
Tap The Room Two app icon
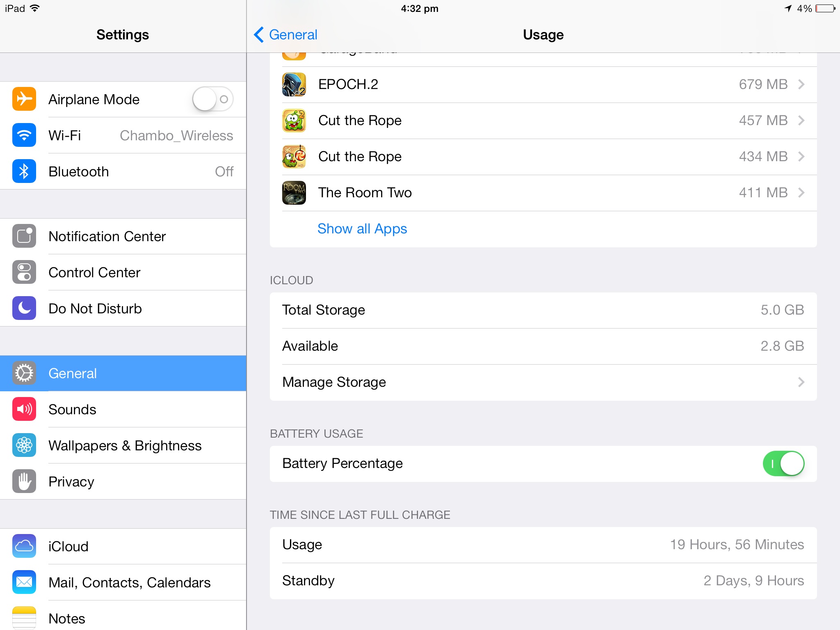pos(294,193)
